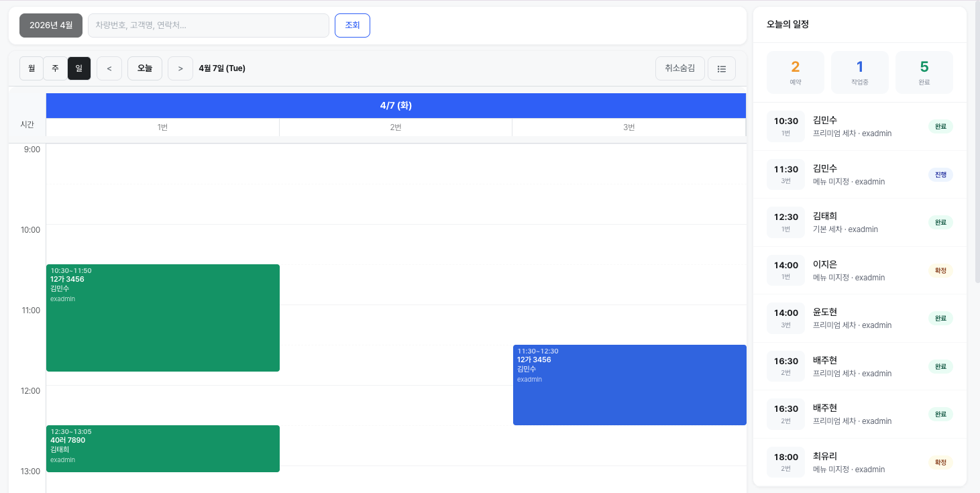Click the list view icon button
The width and height of the screenshot is (980, 493).
(722, 68)
